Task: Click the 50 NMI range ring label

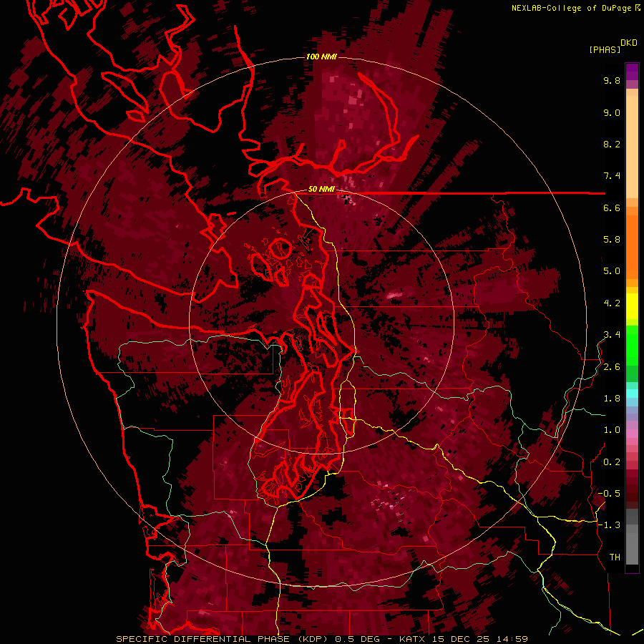Action: pyautogui.click(x=321, y=190)
